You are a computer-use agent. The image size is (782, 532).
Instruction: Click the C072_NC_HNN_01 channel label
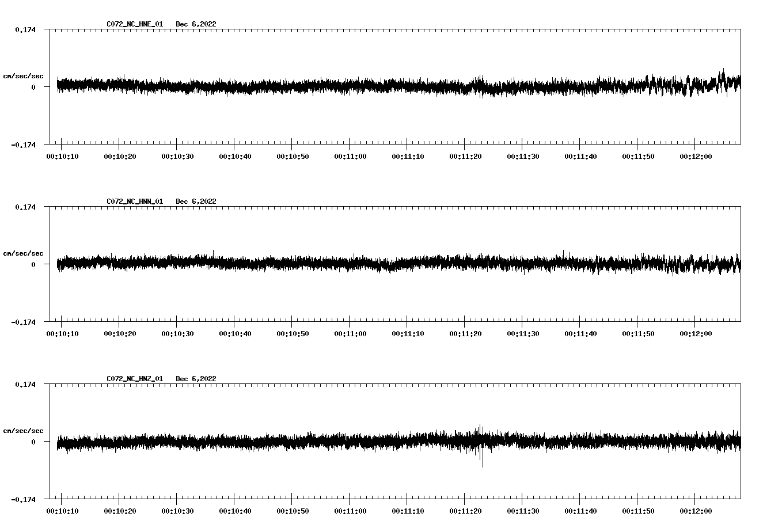click(134, 201)
